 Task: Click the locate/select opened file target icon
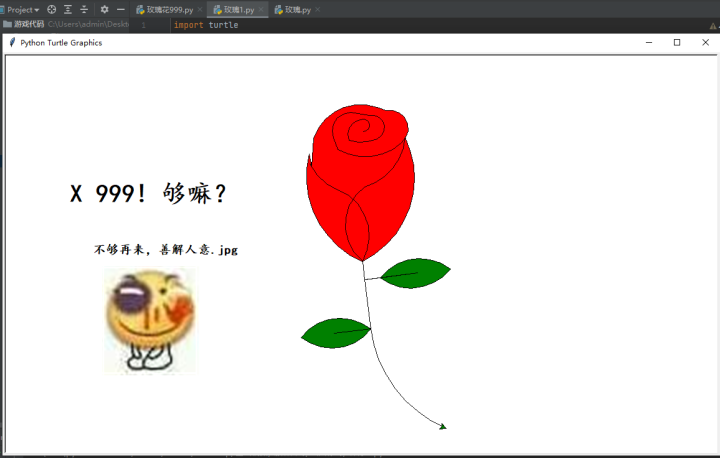pos(52,9)
